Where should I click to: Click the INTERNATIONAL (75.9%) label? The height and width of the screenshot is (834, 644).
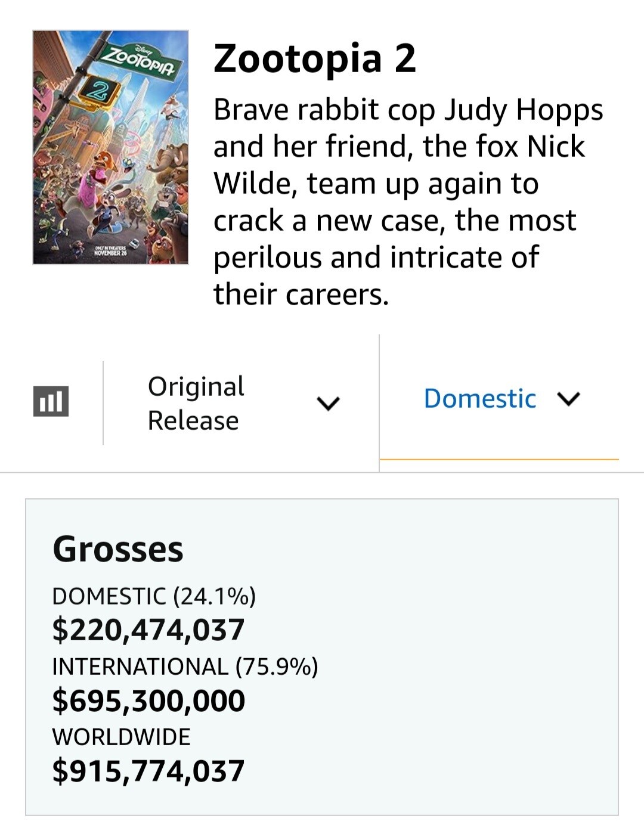click(185, 666)
